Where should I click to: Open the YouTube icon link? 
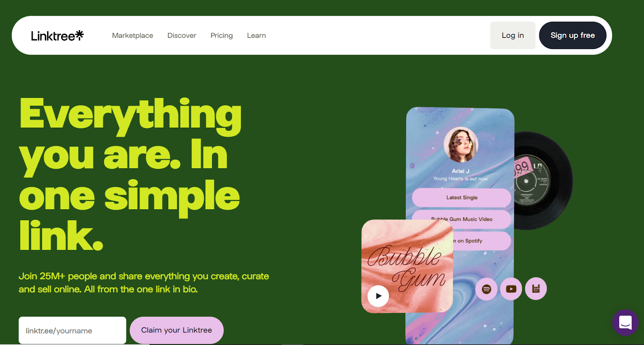coord(511,289)
